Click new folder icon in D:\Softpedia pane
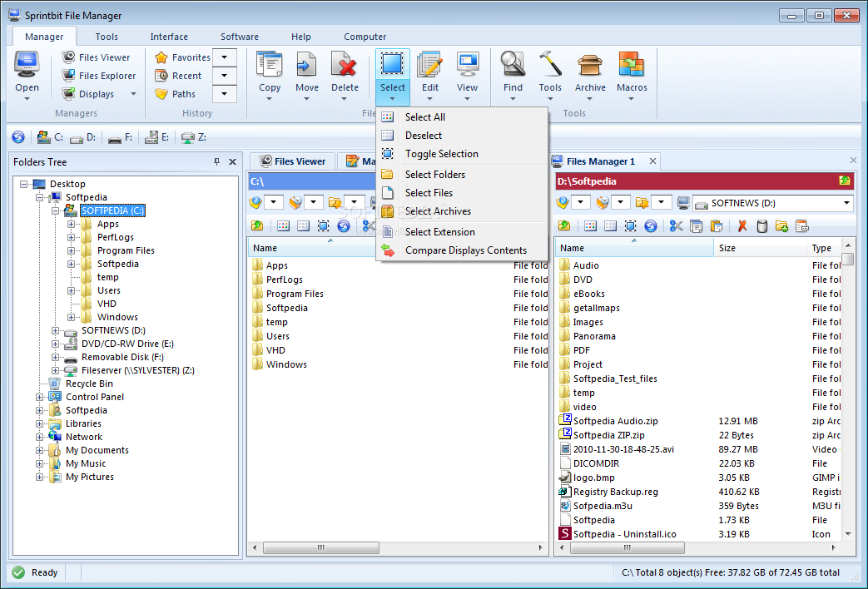The width and height of the screenshot is (868, 589). [x=781, y=225]
